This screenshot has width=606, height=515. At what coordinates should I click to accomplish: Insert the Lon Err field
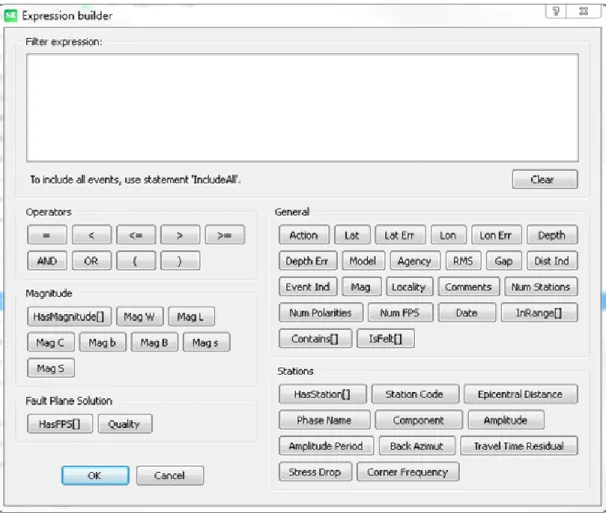coord(496,235)
